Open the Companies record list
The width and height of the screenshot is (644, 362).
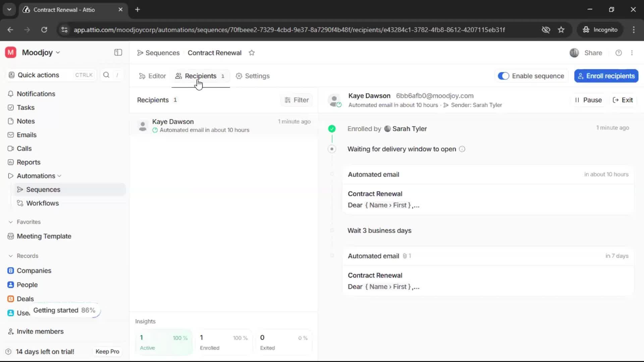point(34,270)
